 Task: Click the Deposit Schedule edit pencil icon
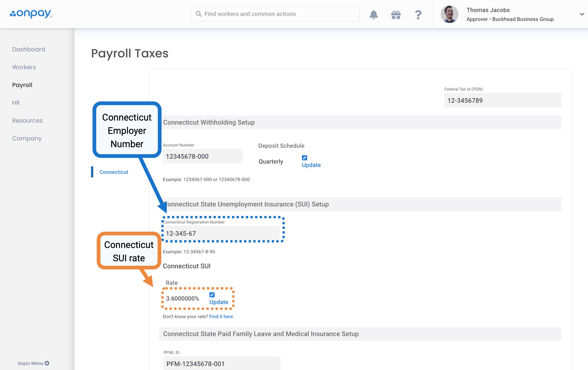304,158
